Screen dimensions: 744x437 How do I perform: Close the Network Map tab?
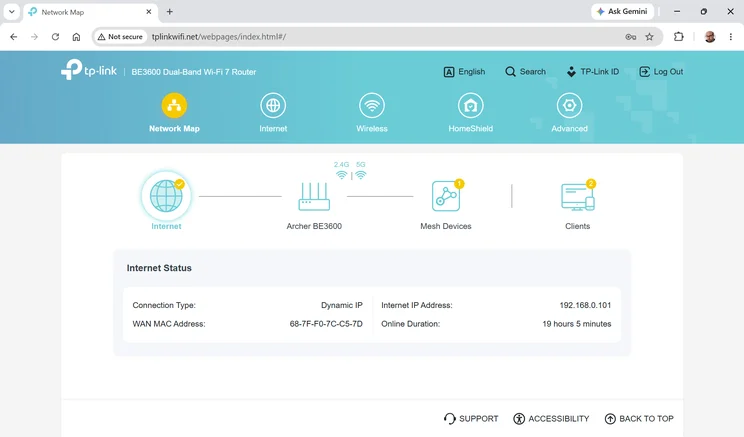click(149, 11)
